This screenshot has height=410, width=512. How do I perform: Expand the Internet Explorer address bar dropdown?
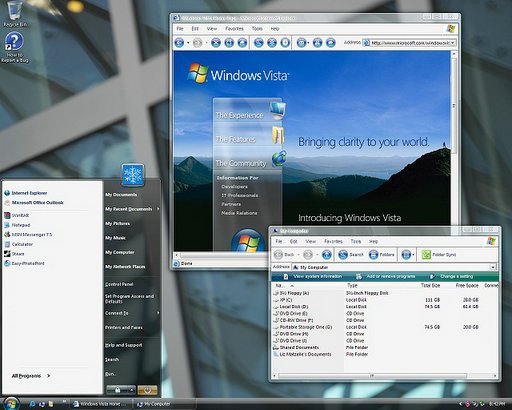click(x=453, y=43)
